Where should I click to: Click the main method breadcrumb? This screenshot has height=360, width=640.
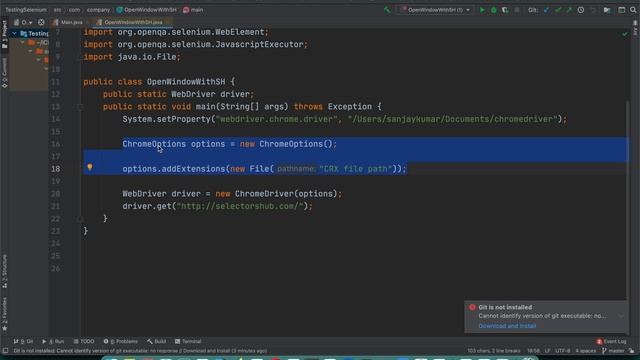click(193, 10)
